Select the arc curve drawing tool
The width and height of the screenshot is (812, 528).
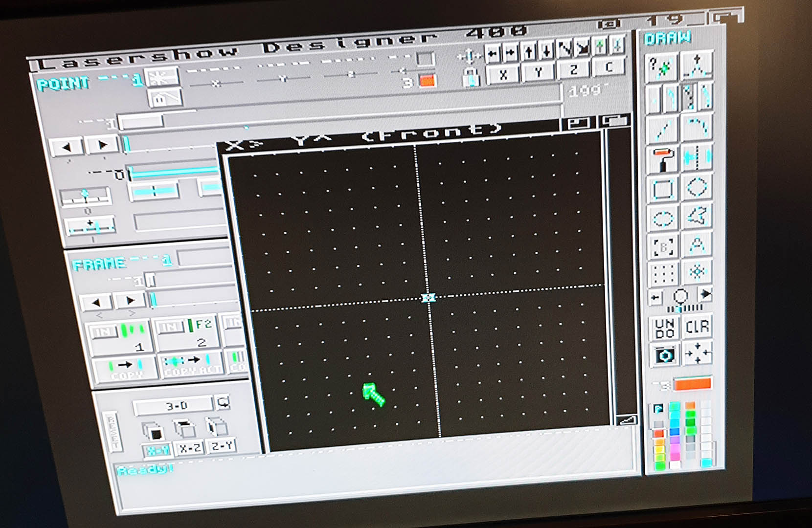coord(697,128)
